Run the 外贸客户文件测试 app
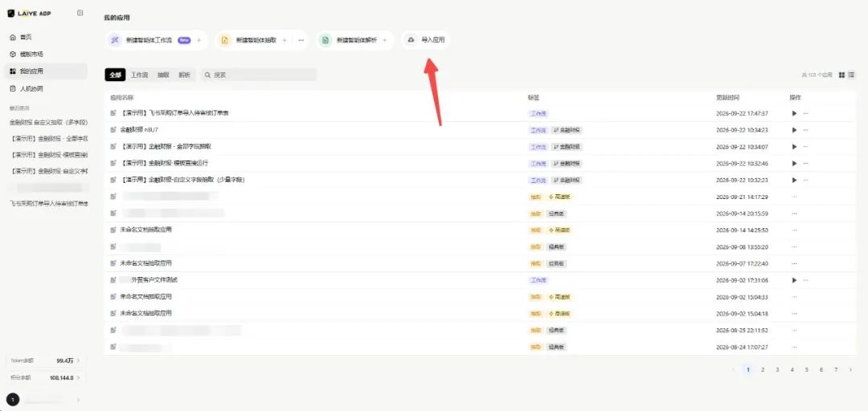The width and height of the screenshot is (868, 411). [794, 280]
